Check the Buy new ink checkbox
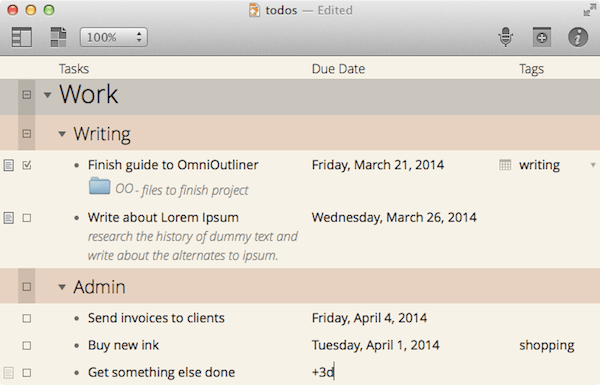The image size is (600, 385). click(27, 346)
